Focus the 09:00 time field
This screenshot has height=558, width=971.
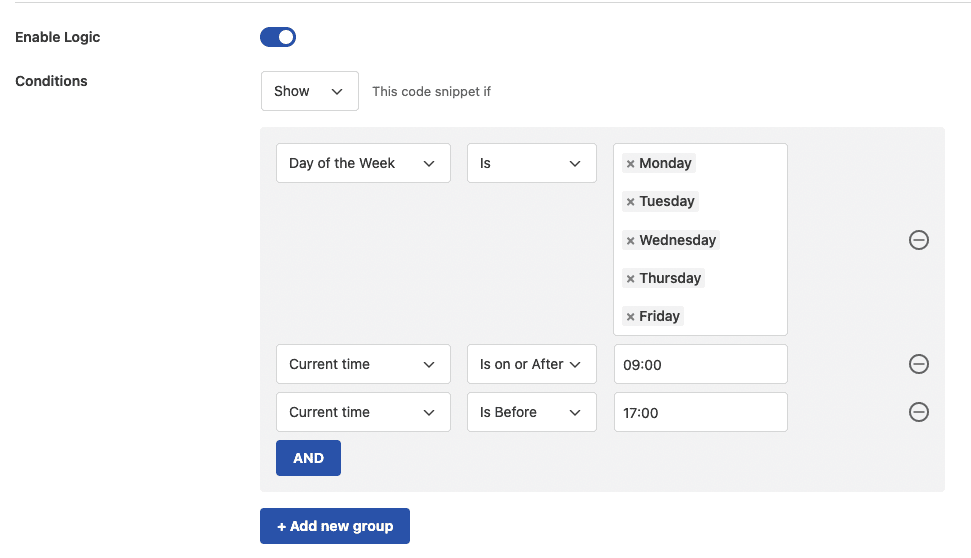(700, 364)
